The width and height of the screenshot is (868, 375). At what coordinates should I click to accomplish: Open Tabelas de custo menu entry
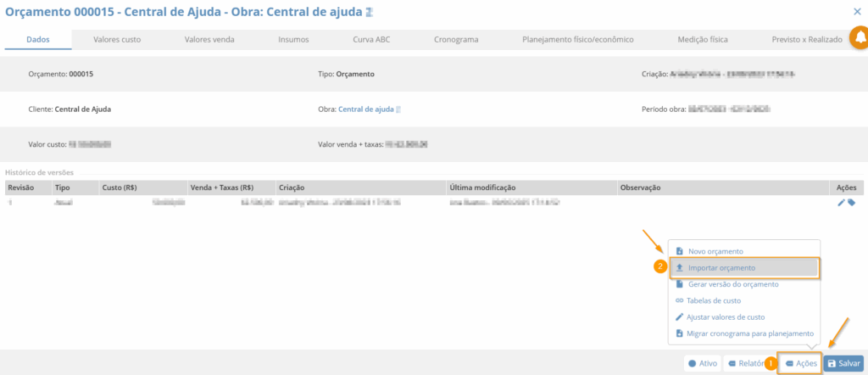(714, 300)
